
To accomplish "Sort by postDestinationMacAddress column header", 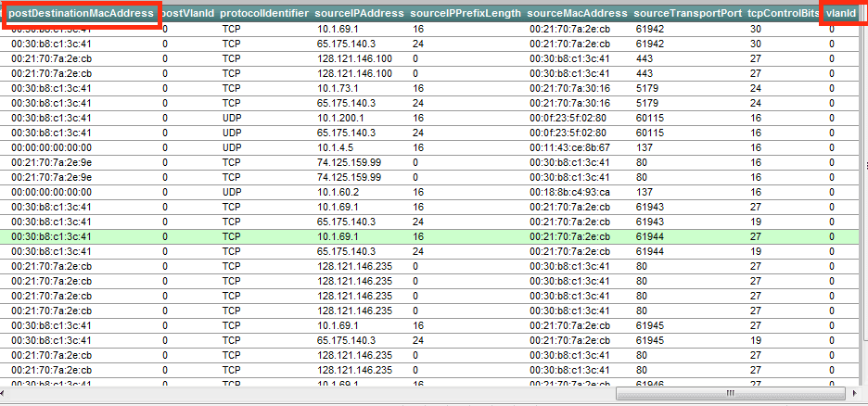I will click(x=82, y=13).
